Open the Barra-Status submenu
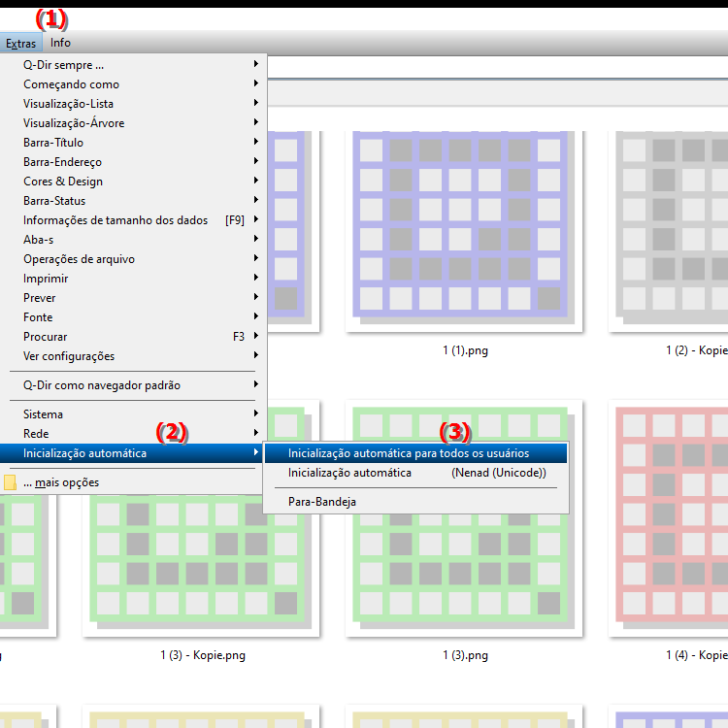728x728 pixels. (x=133, y=201)
